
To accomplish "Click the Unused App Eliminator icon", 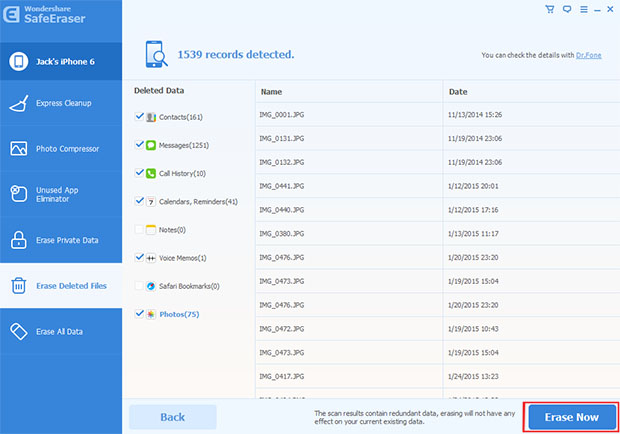I will [x=18, y=193].
